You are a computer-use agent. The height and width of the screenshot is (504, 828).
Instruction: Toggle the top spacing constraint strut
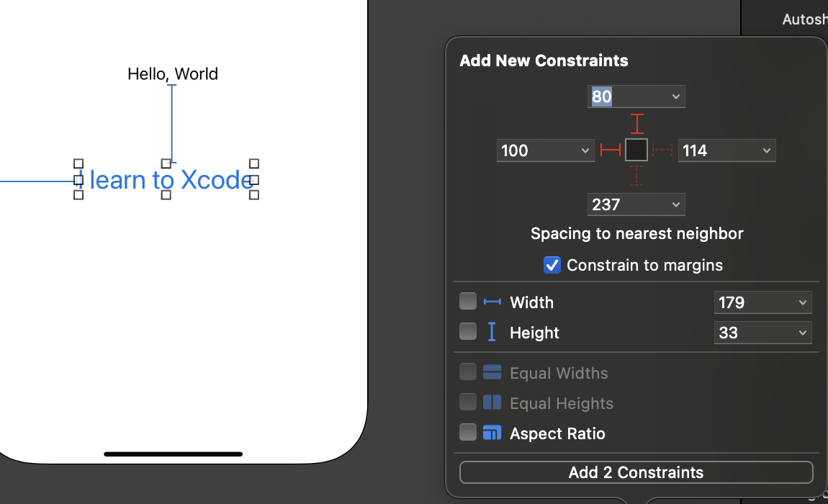coord(636,123)
